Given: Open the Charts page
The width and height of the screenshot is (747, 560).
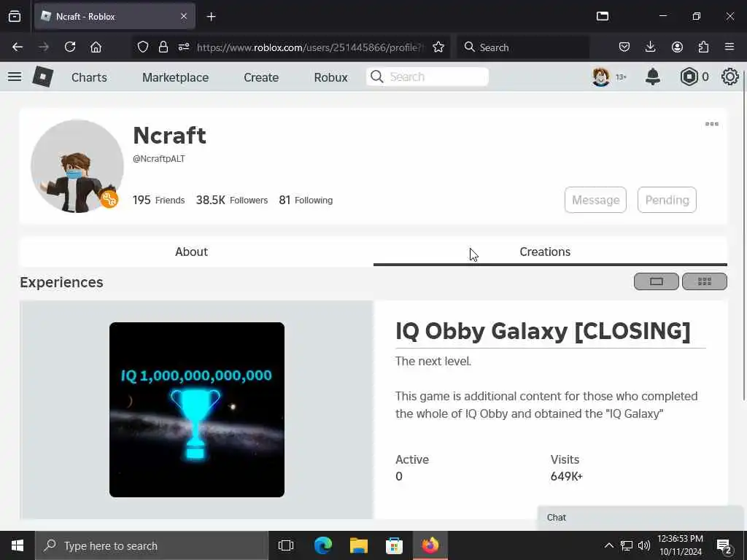Looking at the screenshot, I should click(89, 77).
